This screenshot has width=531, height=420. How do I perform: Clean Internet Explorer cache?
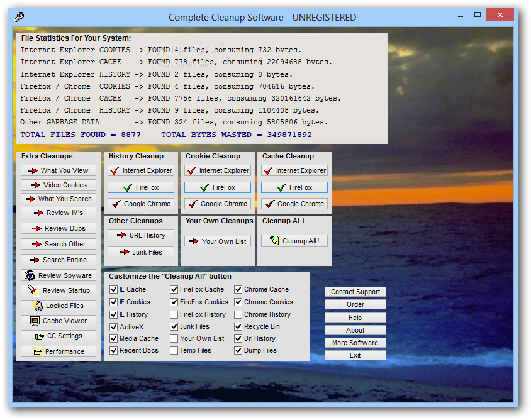[294, 170]
